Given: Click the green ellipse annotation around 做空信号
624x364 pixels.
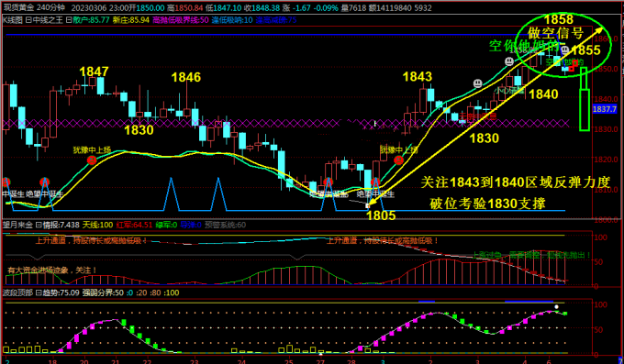Looking at the screenshot, I should click(563, 46).
